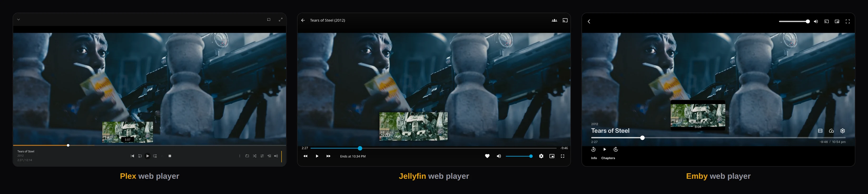Image resolution: width=868 pixels, height=194 pixels.
Task: Collapse the Plex player with the top-left chevron
Action: point(18,19)
